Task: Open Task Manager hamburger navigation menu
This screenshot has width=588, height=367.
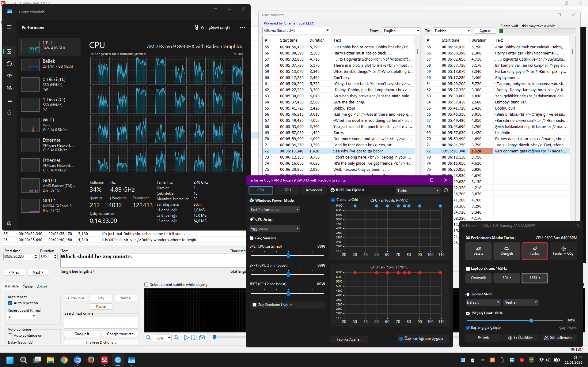Action: coord(9,27)
